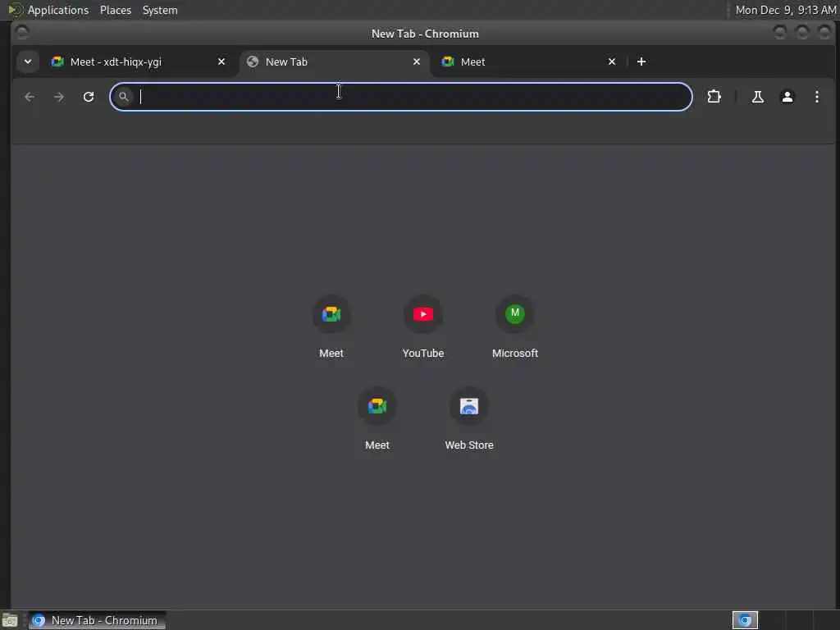Image resolution: width=840 pixels, height=630 pixels.
Task: Switch to the third tab titled Meet
Action: pos(529,62)
